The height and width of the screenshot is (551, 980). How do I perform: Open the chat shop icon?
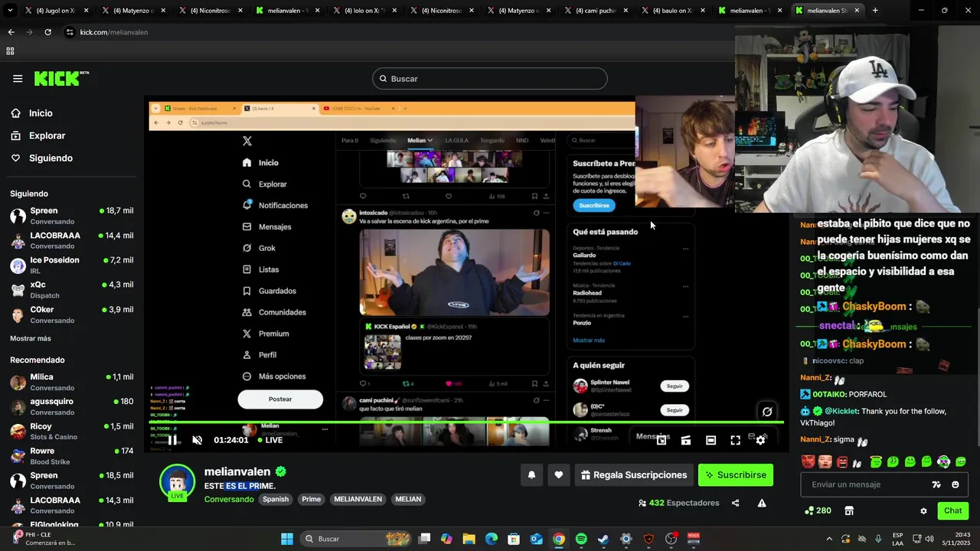[x=849, y=510]
